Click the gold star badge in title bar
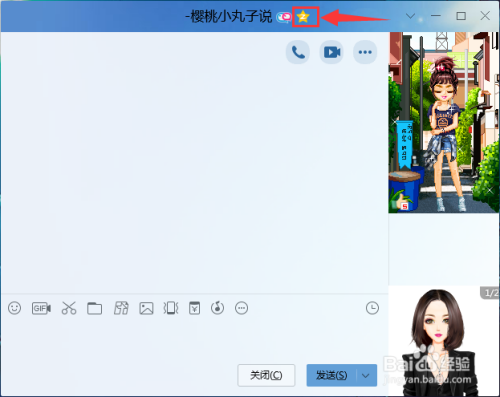The width and height of the screenshot is (500, 397). click(x=303, y=17)
